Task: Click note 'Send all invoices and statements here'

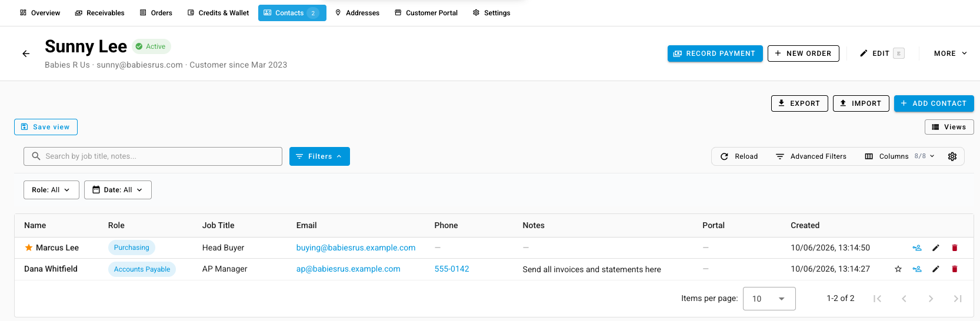Action: tap(592, 270)
